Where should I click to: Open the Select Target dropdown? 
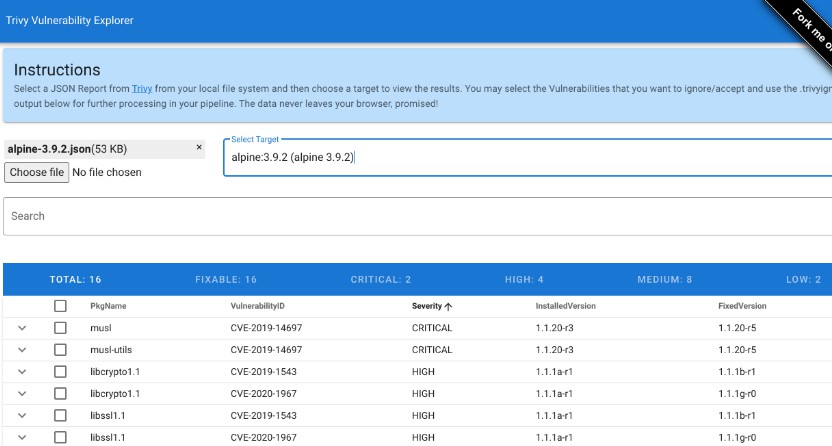(x=526, y=157)
